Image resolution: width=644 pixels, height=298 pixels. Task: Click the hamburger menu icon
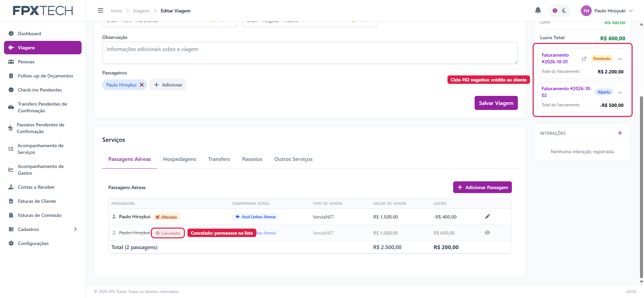100,11
